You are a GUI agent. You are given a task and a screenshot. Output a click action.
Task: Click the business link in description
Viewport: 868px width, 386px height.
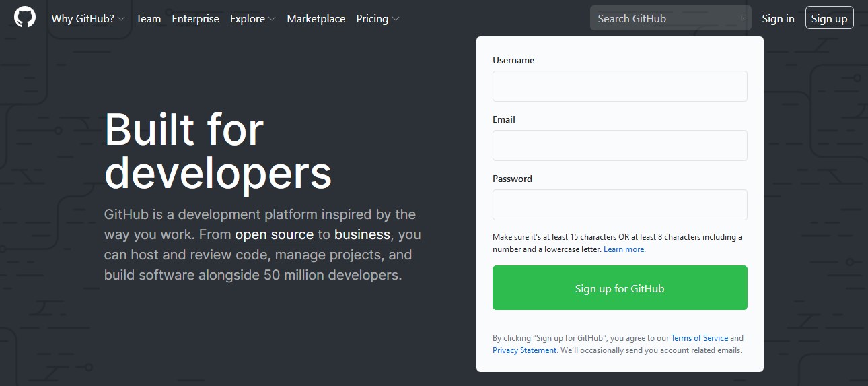click(x=362, y=235)
